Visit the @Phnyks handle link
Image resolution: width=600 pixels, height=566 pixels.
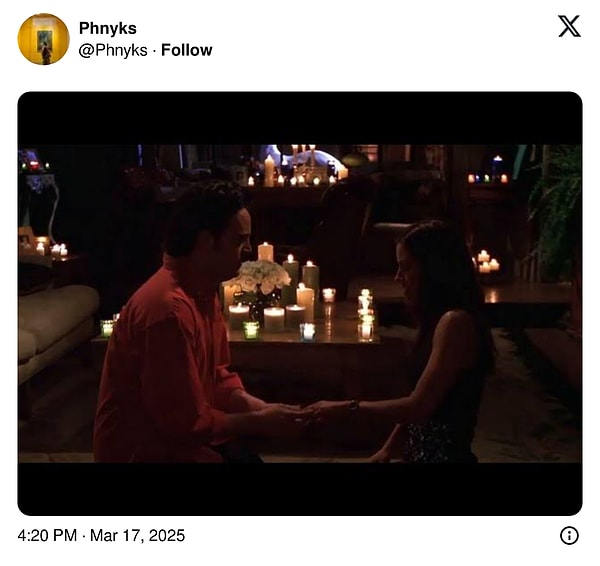pyautogui.click(x=113, y=51)
